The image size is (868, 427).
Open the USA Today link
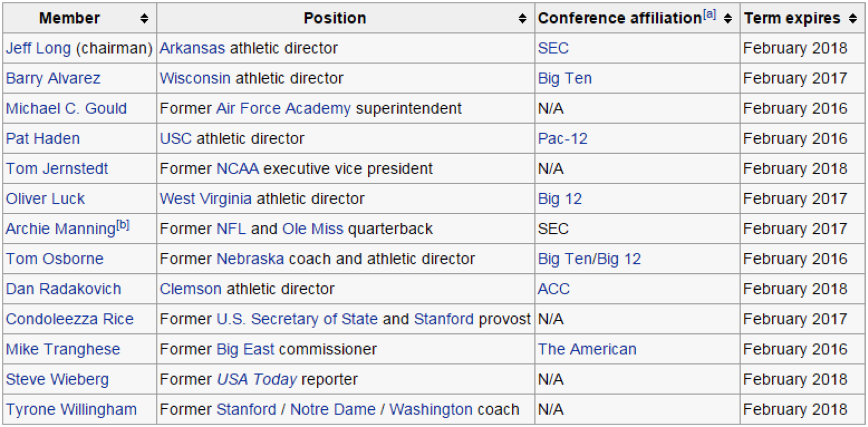point(257,379)
